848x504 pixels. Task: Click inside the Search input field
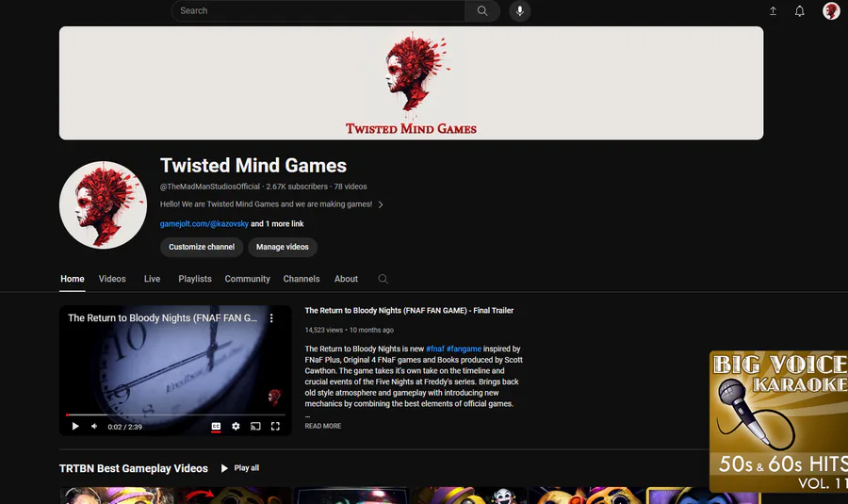pos(318,10)
